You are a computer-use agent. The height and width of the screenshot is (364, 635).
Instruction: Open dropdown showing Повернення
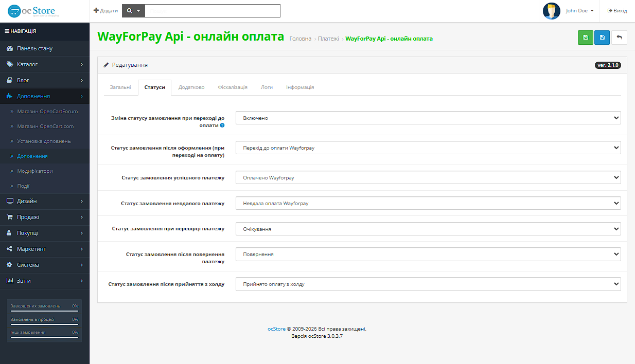(428, 254)
